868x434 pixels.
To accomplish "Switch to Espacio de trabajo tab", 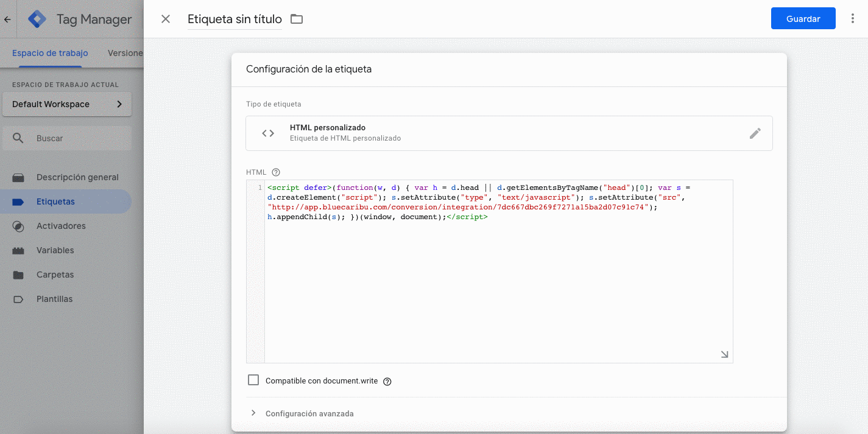I will point(50,53).
